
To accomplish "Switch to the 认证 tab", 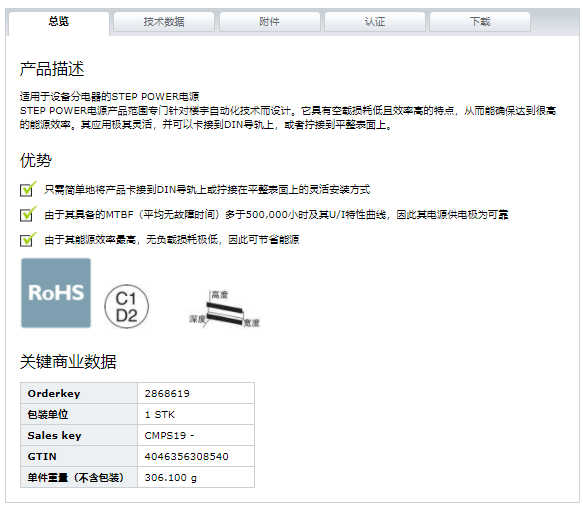I will click(375, 22).
